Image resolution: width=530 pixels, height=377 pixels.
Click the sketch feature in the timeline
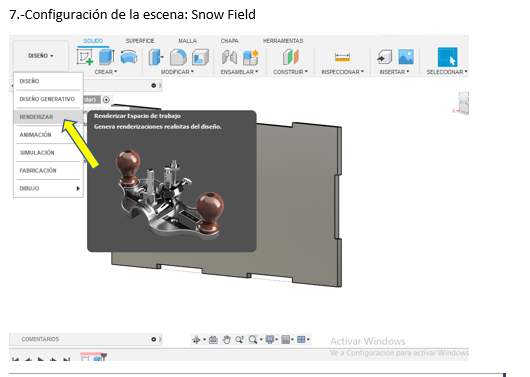point(85,358)
